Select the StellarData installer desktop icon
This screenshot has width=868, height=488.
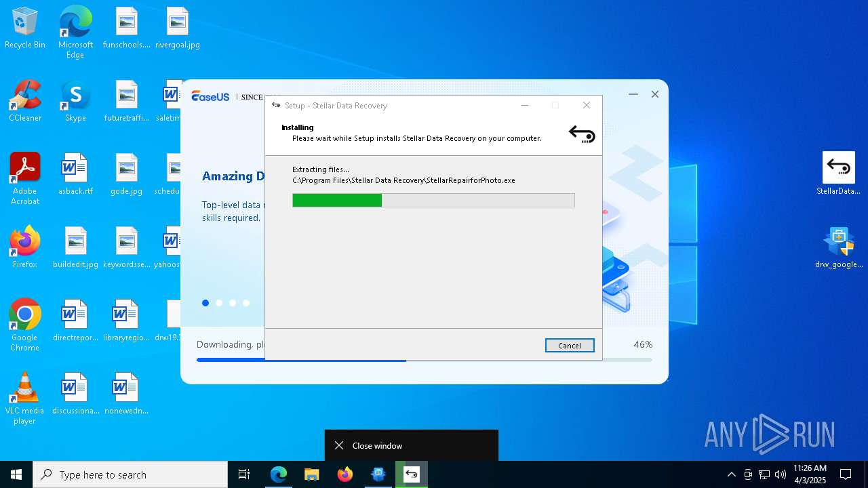(839, 174)
